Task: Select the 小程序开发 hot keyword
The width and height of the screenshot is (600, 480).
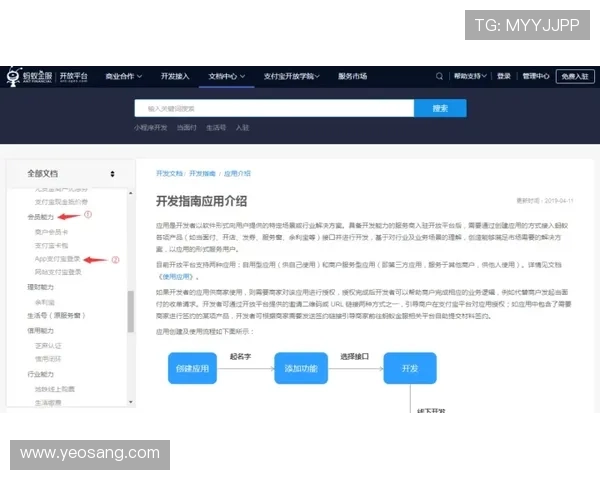Action: (150, 128)
